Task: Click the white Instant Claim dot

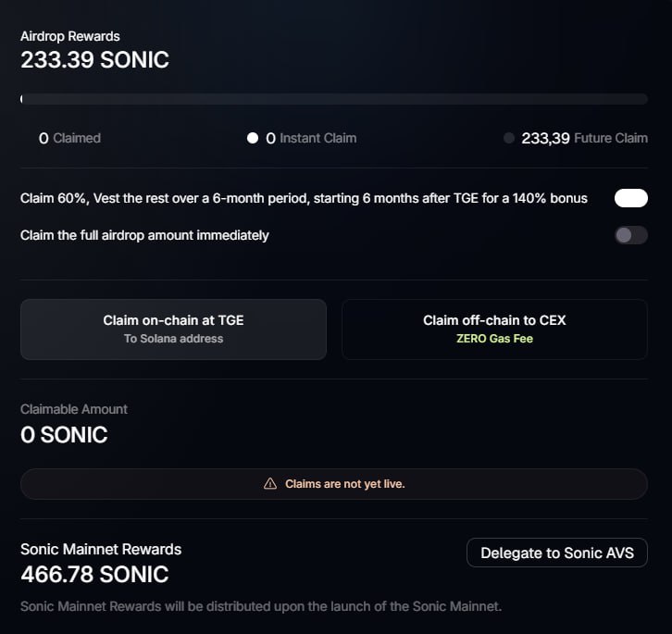Action: [x=253, y=138]
